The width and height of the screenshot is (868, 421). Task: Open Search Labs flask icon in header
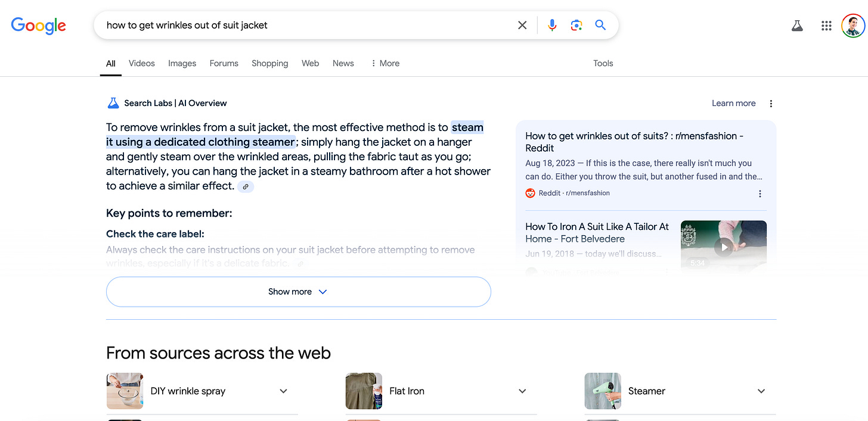click(x=797, y=26)
